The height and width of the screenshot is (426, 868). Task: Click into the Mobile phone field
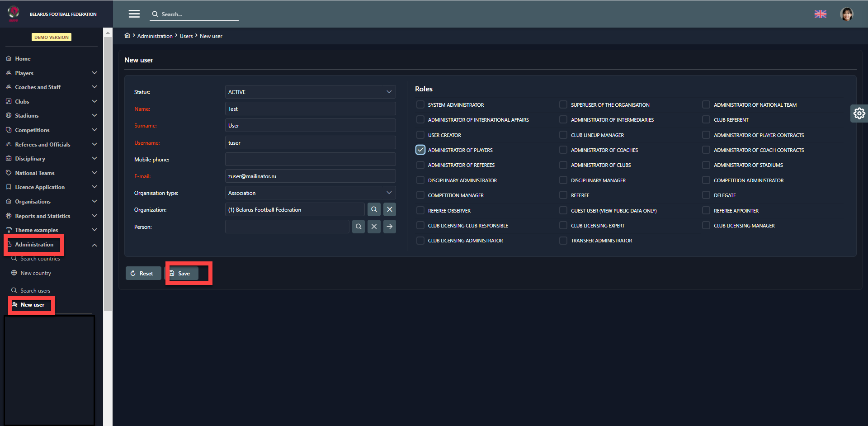(x=310, y=159)
